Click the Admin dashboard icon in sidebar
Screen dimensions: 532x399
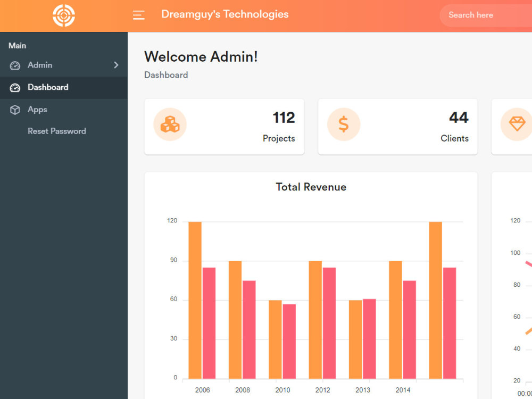click(15, 65)
